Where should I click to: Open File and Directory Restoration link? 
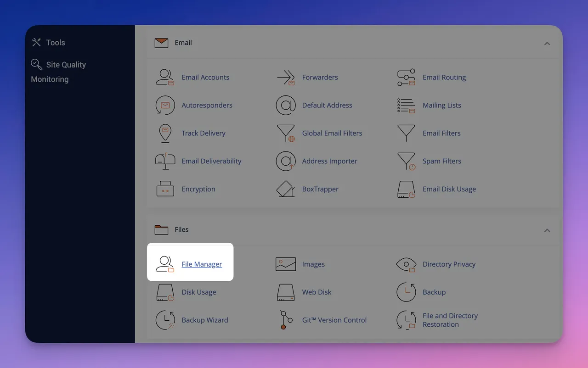click(x=450, y=320)
